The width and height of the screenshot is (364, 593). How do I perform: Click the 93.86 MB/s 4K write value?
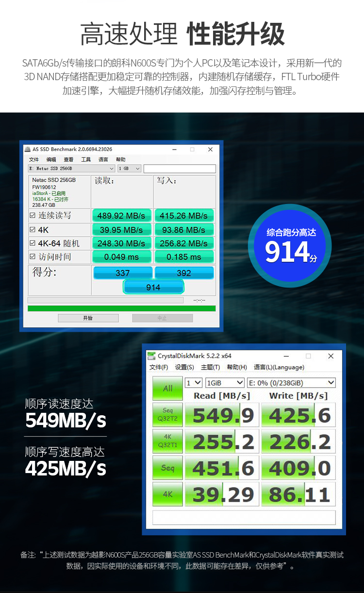tap(184, 229)
